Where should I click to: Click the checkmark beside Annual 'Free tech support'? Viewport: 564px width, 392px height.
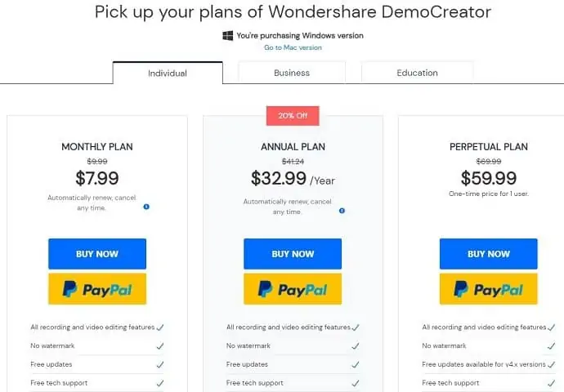coord(356,383)
